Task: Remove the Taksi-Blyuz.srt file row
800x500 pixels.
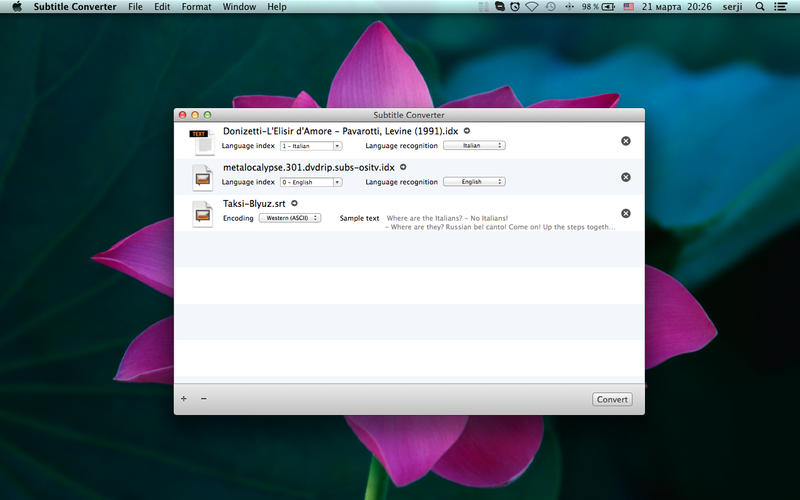Action: coord(626,213)
